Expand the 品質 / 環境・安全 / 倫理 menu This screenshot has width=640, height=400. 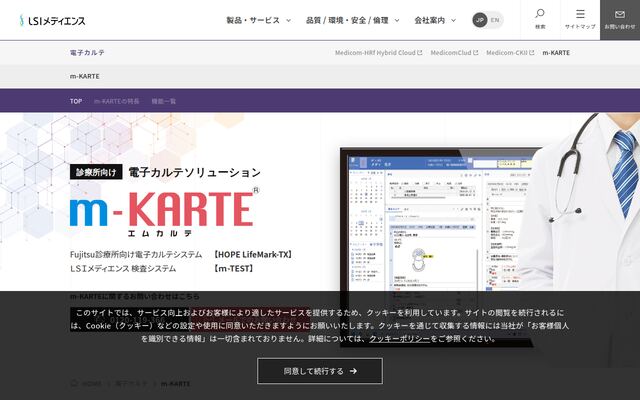(353, 20)
